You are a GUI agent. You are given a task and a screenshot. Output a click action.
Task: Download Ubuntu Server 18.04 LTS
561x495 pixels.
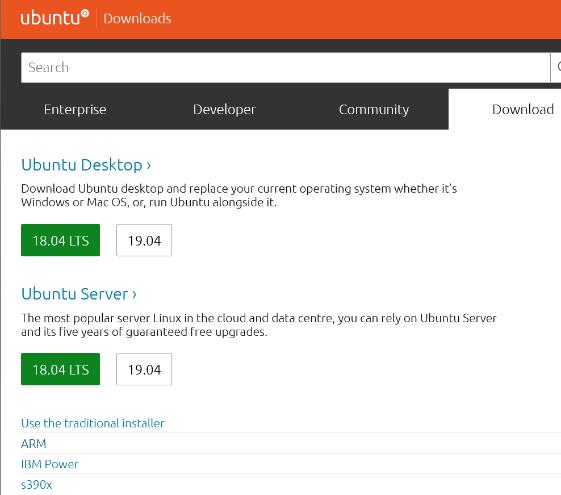[60, 369]
